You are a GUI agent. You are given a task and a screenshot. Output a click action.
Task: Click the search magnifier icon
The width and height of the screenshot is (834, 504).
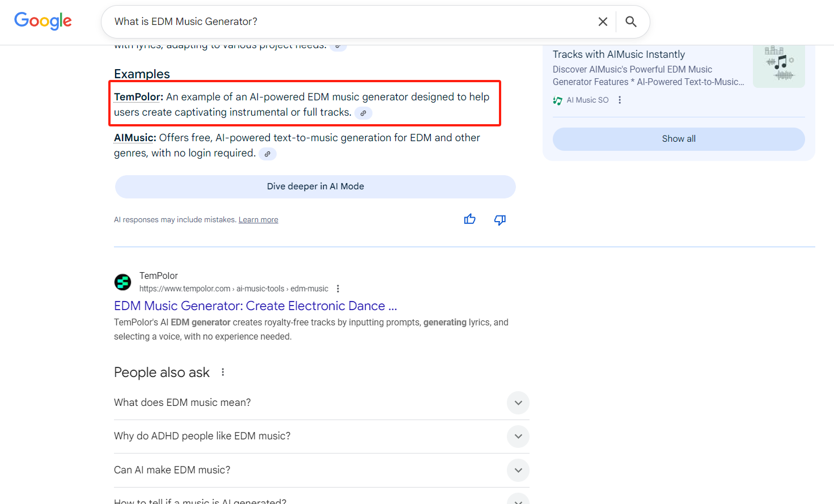(631, 21)
